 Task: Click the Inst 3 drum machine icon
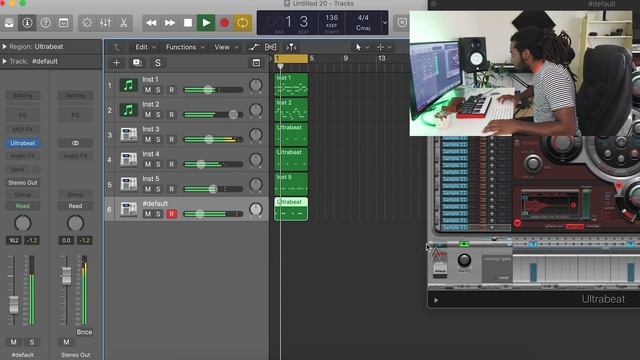pyautogui.click(x=129, y=135)
